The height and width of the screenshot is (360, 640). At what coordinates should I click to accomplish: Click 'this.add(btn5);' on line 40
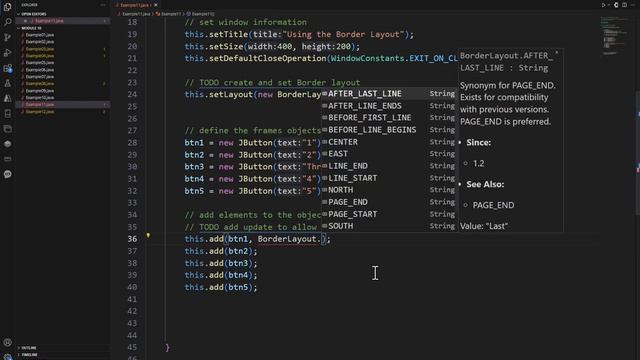click(221, 287)
